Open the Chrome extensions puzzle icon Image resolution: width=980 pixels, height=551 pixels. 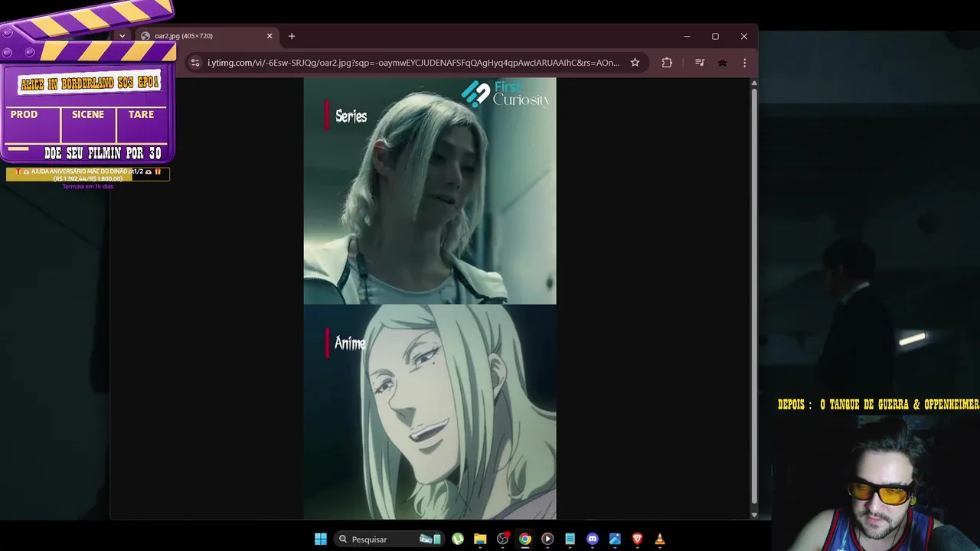point(667,63)
